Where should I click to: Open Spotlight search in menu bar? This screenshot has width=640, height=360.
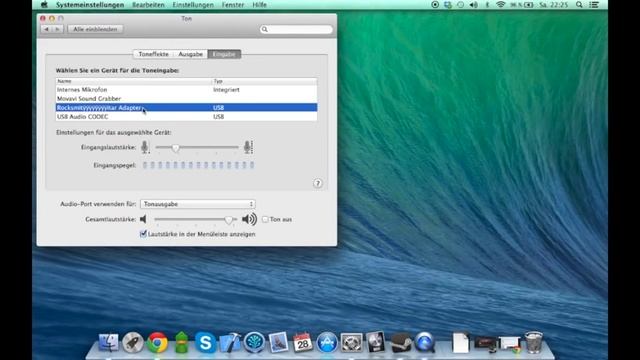pos(579,5)
